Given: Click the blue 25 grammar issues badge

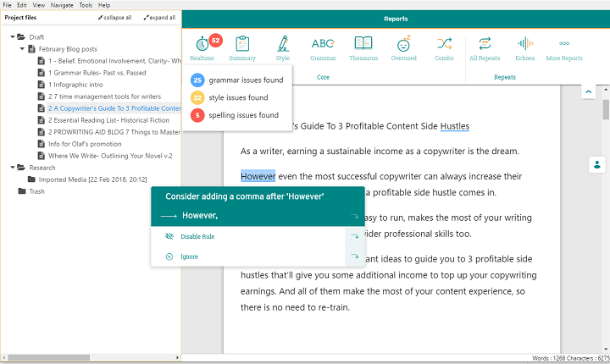Looking at the screenshot, I should 197,80.
